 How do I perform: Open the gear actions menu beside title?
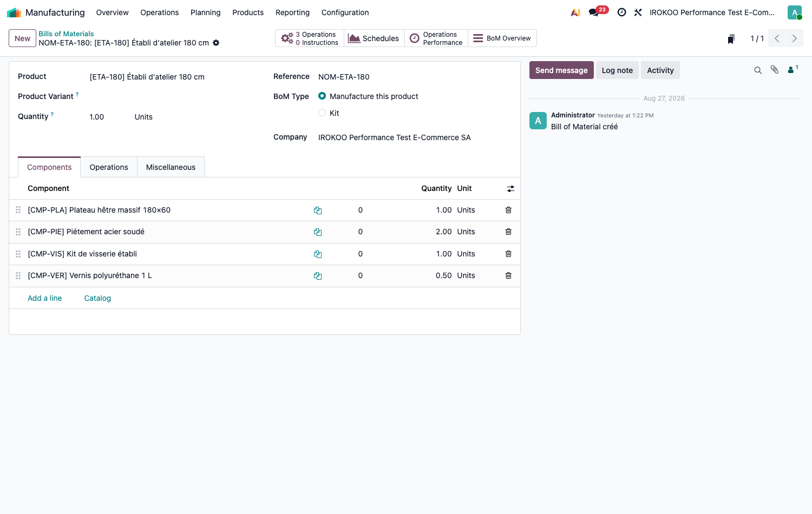pos(216,43)
